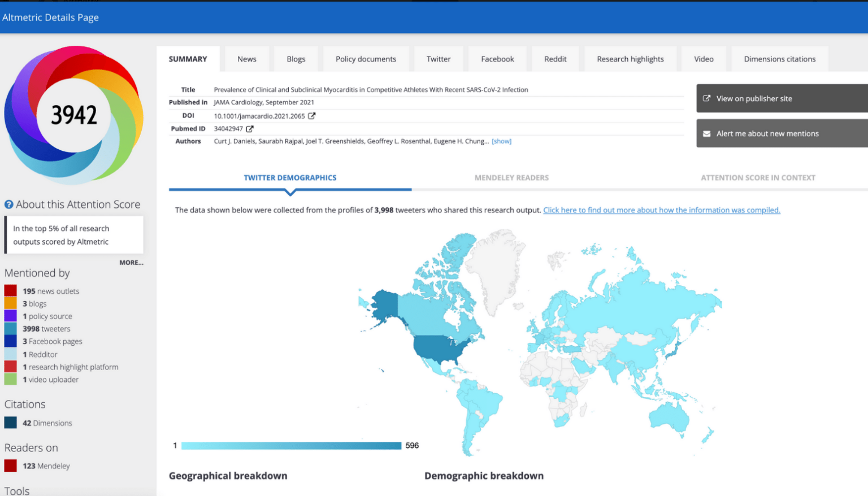Click the teal square beside 3998 tweeters
868x496 pixels.
(9, 328)
